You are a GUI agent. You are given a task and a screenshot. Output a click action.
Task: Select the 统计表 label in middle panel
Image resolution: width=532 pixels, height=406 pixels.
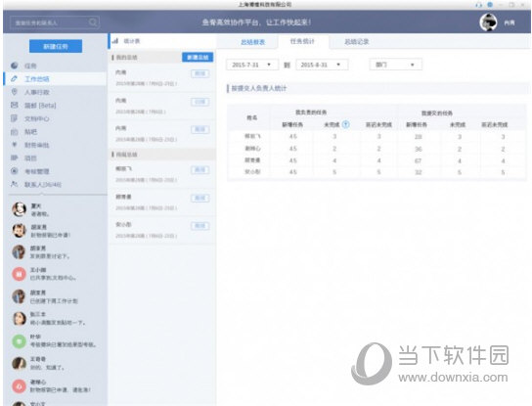click(x=132, y=41)
